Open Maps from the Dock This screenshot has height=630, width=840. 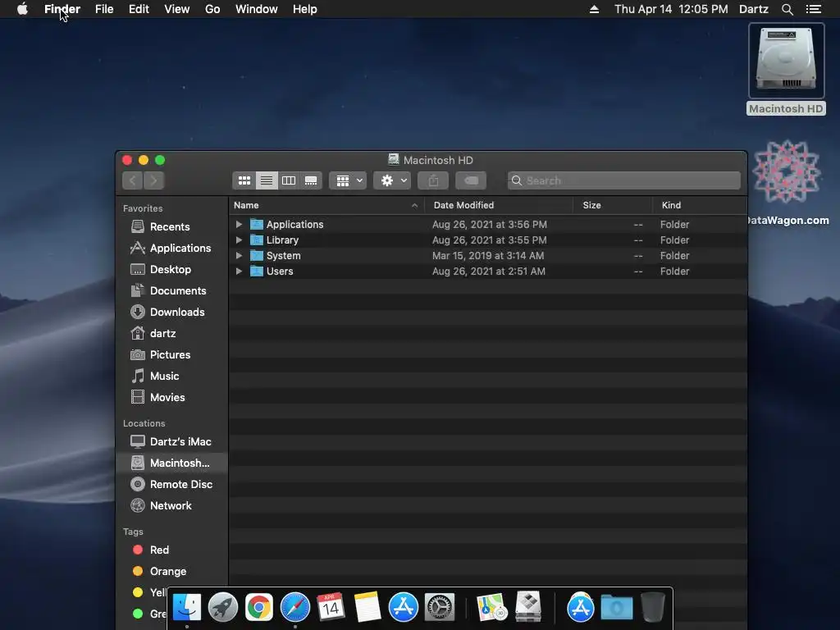[x=492, y=608]
